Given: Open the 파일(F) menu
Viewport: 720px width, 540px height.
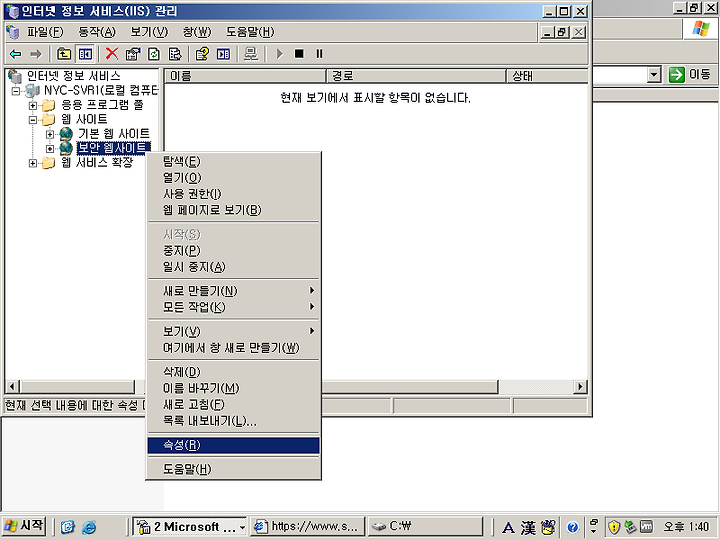Looking at the screenshot, I should (x=45, y=32).
